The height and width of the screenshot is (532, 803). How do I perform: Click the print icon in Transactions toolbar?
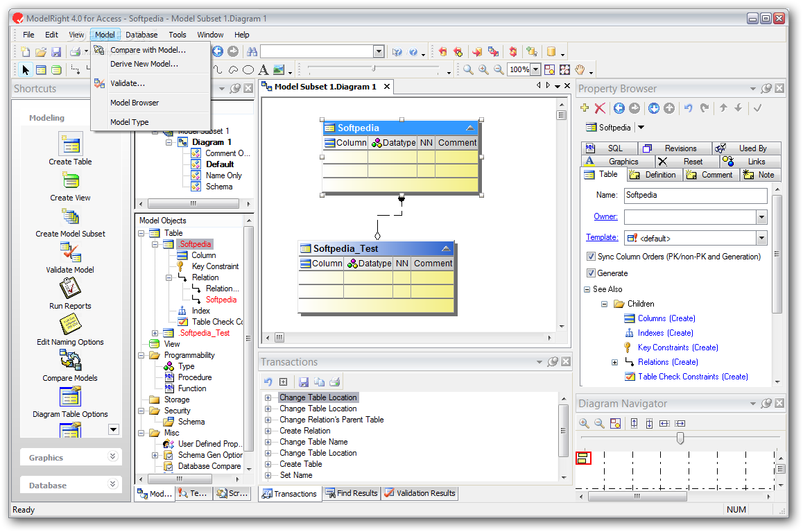click(335, 382)
